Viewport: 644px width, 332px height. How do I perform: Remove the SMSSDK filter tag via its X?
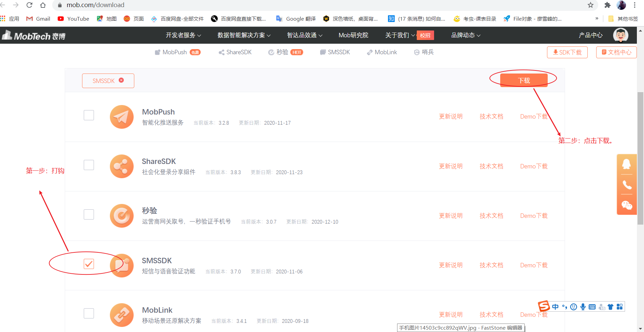click(x=121, y=80)
